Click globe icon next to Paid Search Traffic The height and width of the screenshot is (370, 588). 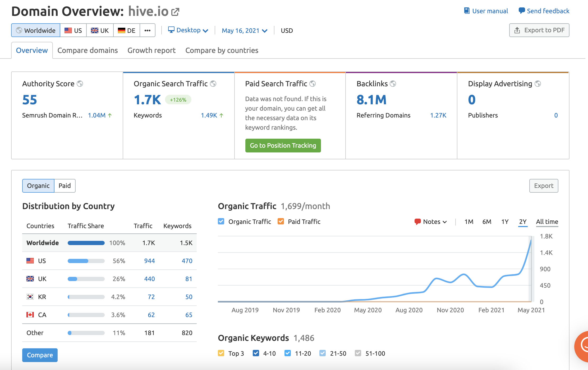[x=313, y=84]
